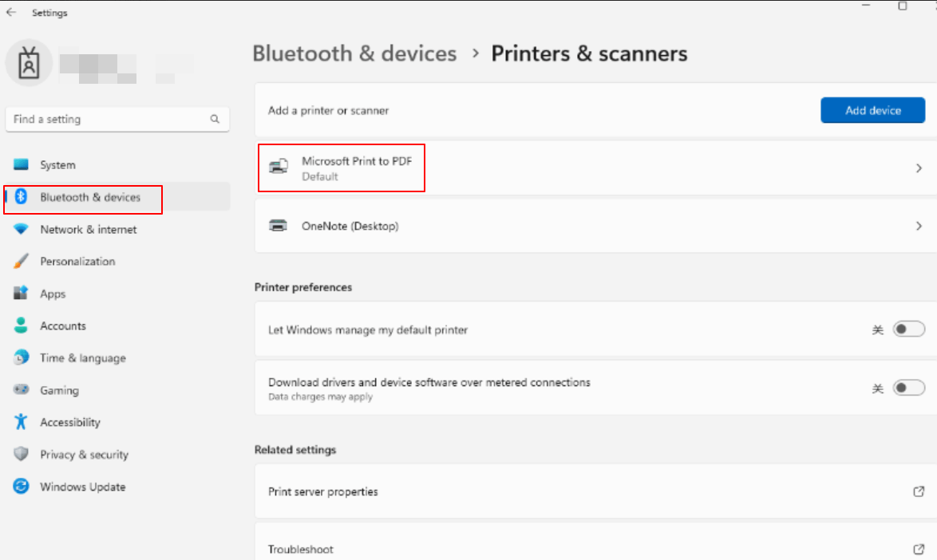Click the Find a setting search box
937x560 pixels.
click(117, 120)
